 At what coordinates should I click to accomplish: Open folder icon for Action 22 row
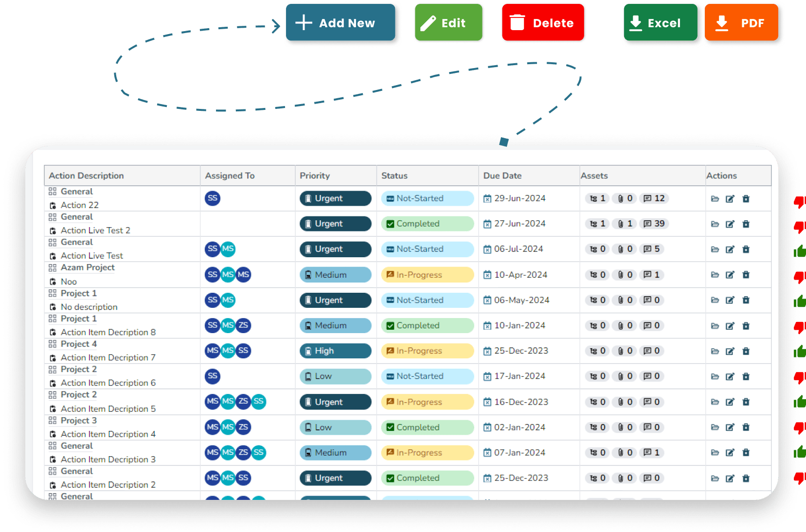pyautogui.click(x=715, y=198)
